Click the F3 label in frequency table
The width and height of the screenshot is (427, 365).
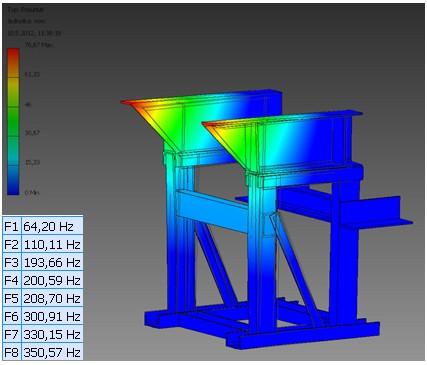click(12, 263)
